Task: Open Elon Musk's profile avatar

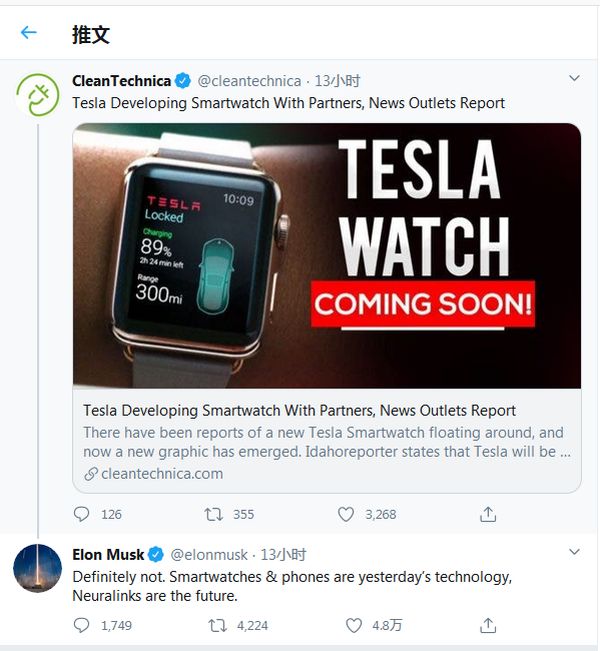Action: pos(37,568)
